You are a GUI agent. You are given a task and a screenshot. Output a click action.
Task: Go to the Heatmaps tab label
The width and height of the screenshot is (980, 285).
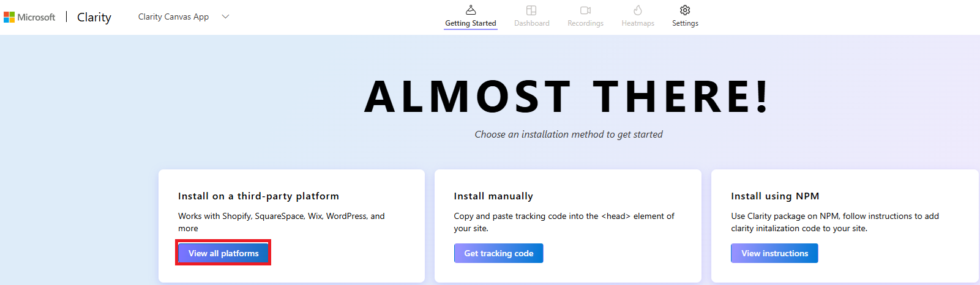638,23
